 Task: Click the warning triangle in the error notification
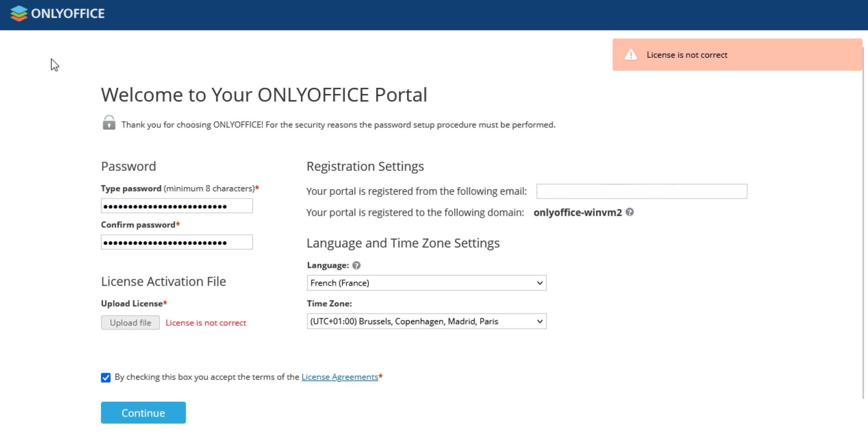tap(631, 55)
